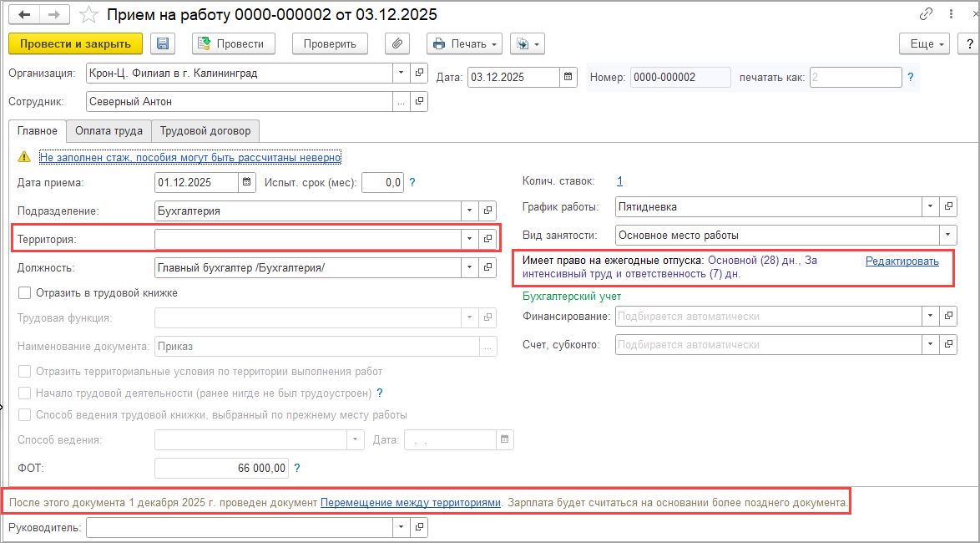The width and height of the screenshot is (980, 543).
Task: Open the Не заполнен стаж warning link
Action: point(190,158)
